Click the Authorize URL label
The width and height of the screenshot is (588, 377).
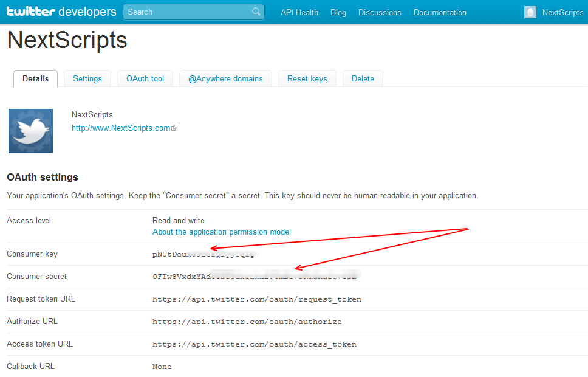click(x=32, y=322)
